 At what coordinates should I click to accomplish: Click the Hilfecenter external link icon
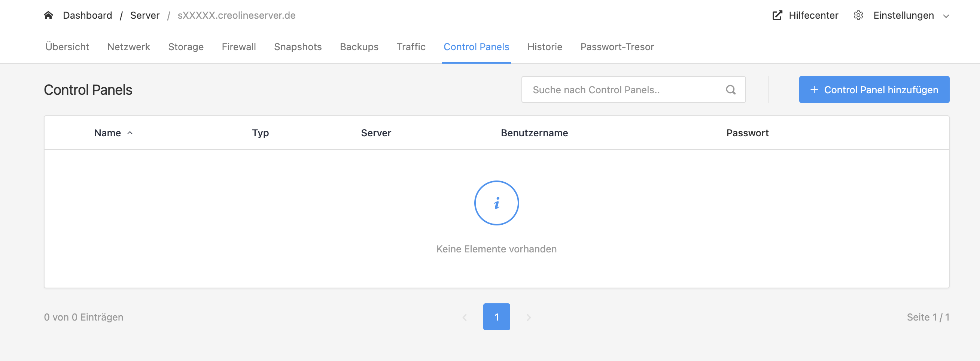coord(777,15)
